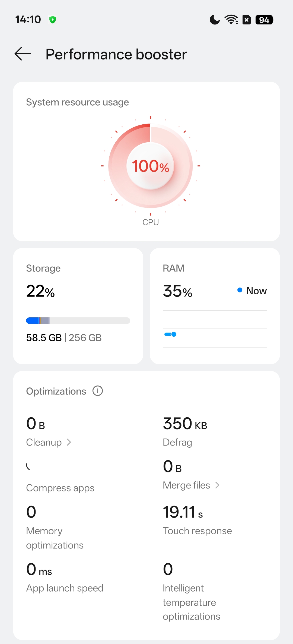The image size is (293, 644).
Task: Open the Merge files entry
Action: (x=186, y=485)
